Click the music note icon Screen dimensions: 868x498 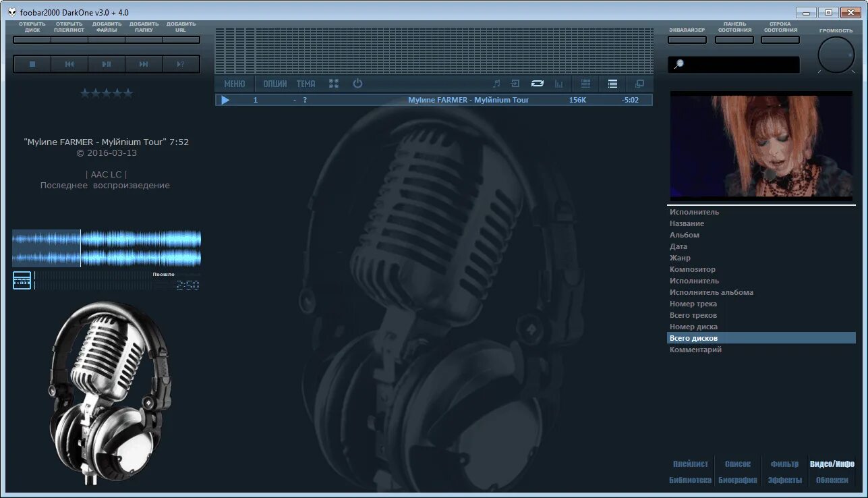[x=496, y=84]
